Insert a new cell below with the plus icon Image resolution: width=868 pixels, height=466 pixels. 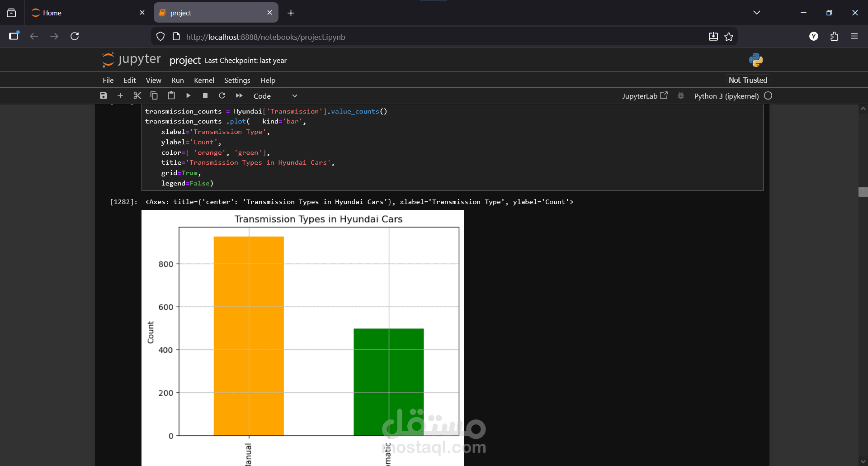point(120,95)
